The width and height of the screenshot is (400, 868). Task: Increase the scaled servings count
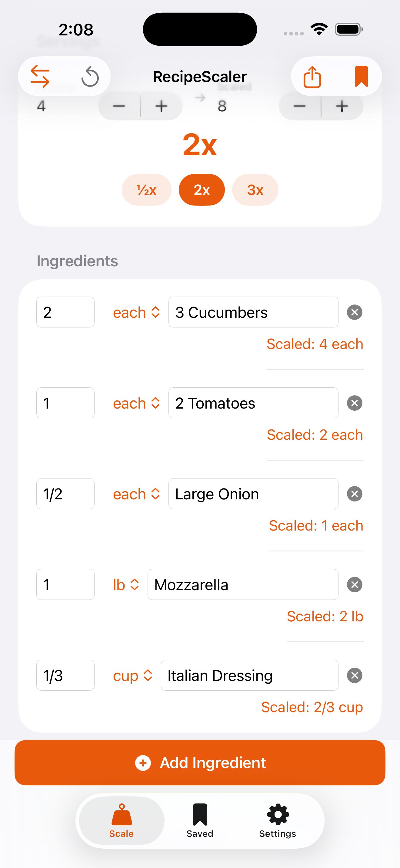click(342, 106)
